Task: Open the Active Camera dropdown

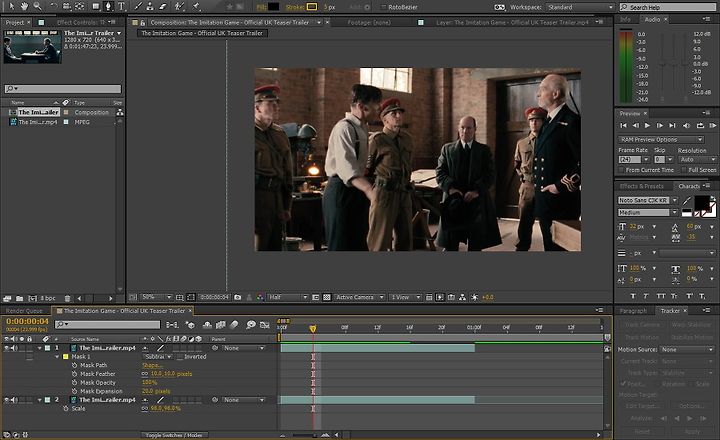Action: click(x=360, y=297)
